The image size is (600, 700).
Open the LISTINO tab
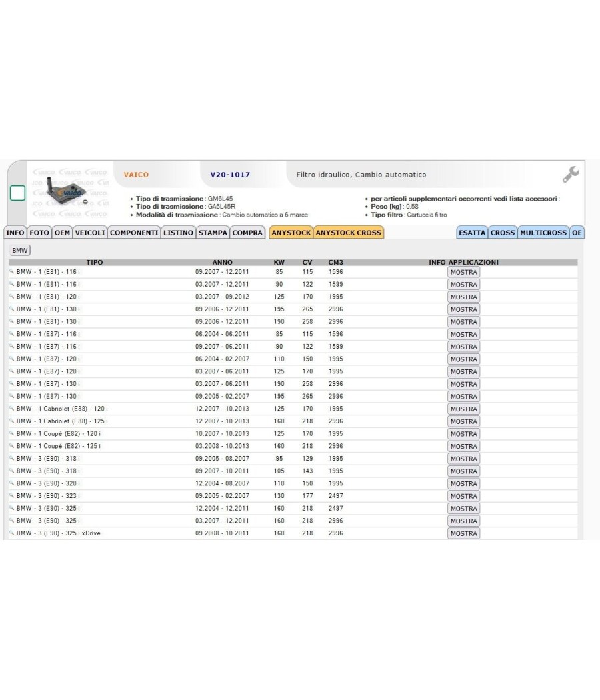(178, 233)
